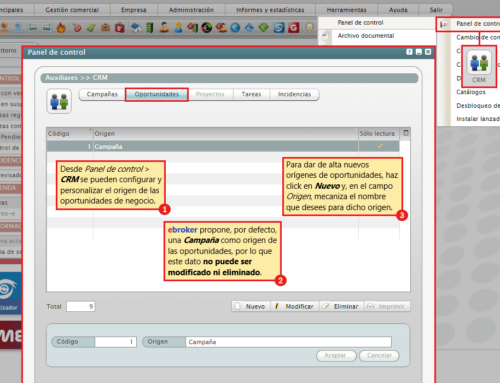The height and width of the screenshot is (383, 500).
Task: Click the Imprimir button
Action: click(x=387, y=306)
